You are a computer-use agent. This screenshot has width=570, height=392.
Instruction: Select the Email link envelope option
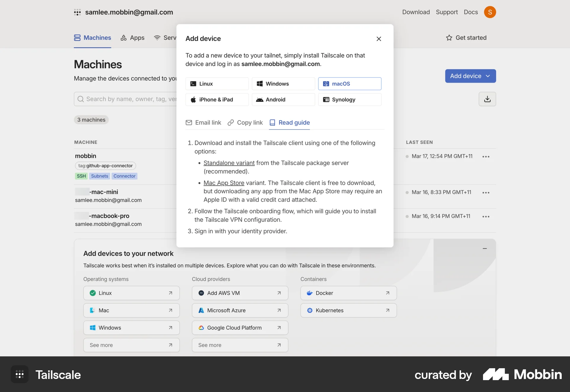(203, 122)
